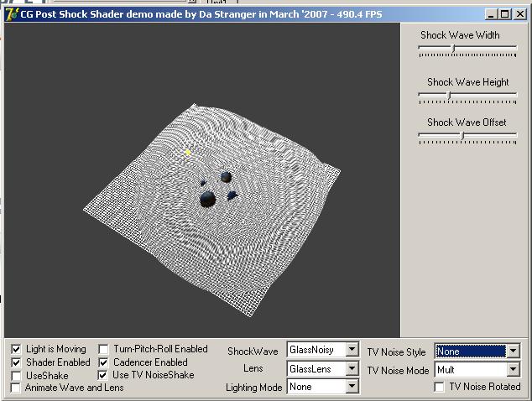
Task: Open the ShockWave GlassNoisy dropdown arrow
Action: coord(352,350)
